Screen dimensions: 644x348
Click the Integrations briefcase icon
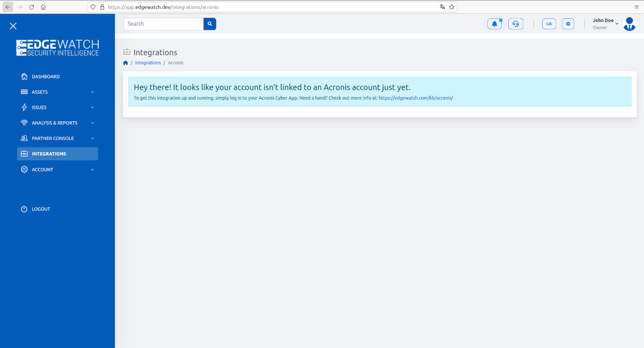tap(24, 153)
